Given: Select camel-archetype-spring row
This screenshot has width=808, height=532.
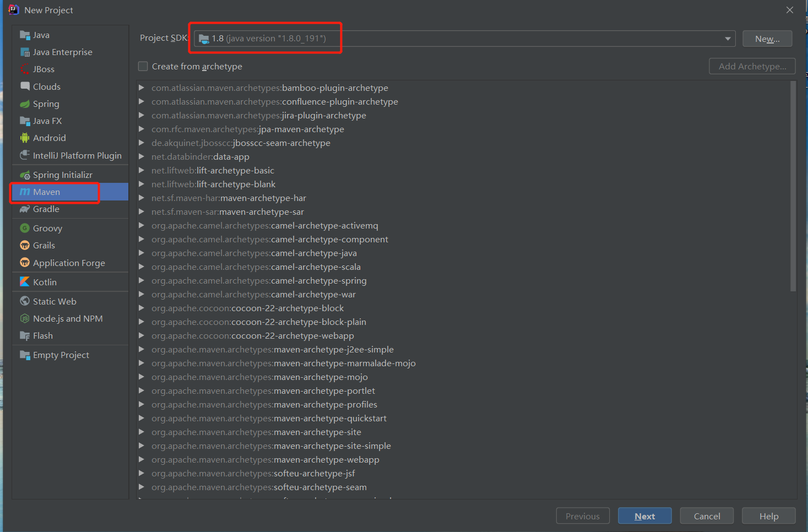Looking at the screenshot, I should pos(463,280).
